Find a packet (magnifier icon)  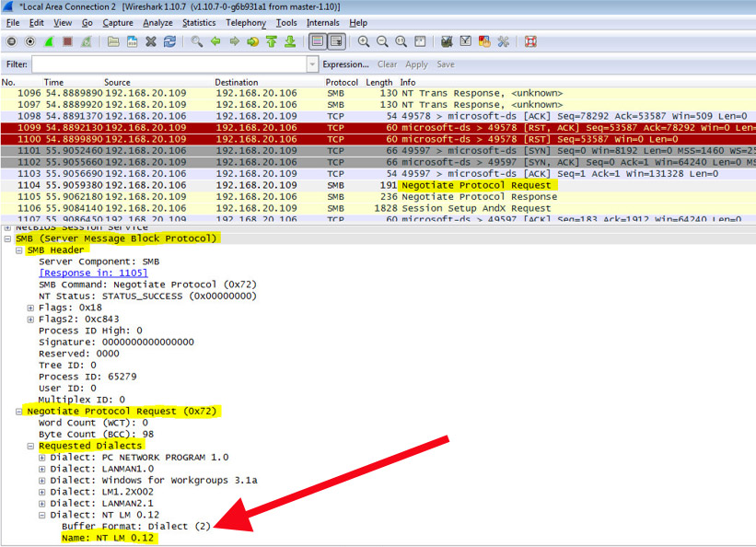(197, 42)
